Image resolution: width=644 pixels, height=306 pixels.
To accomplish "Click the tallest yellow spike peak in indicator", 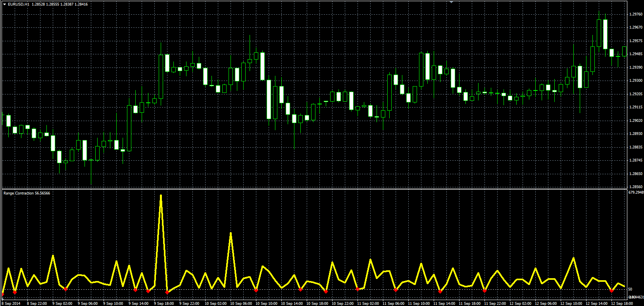I will coord(161,196).
